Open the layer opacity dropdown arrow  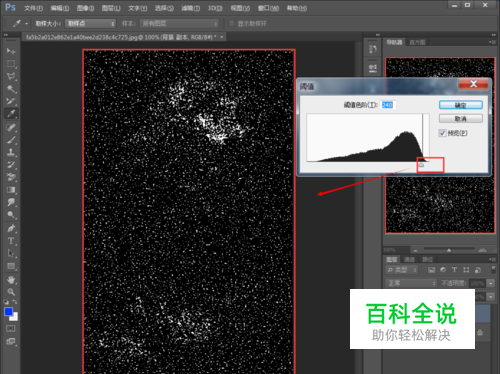pos(491,283)
